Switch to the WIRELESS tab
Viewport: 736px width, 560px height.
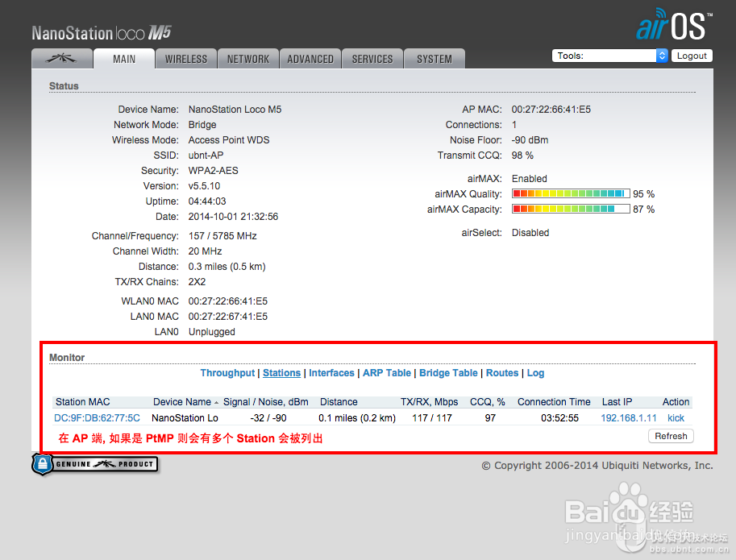pyautogui.click(x=185, y=58)
